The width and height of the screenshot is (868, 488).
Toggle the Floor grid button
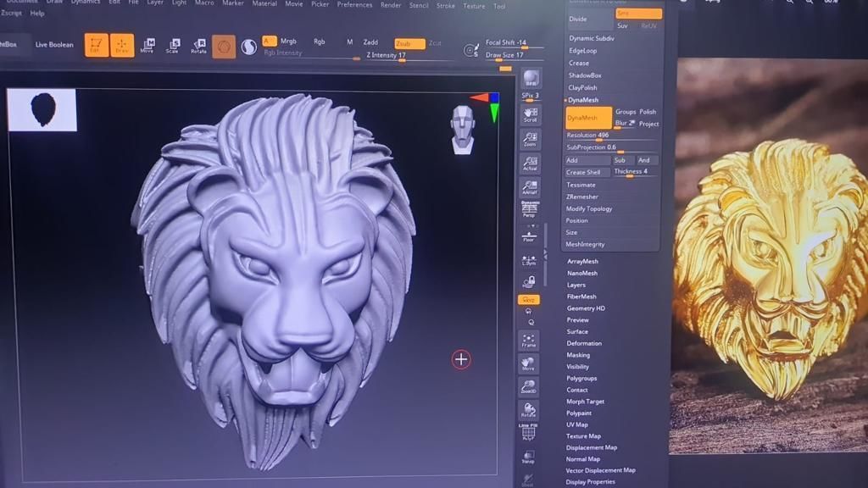click(x=529, y=236)
